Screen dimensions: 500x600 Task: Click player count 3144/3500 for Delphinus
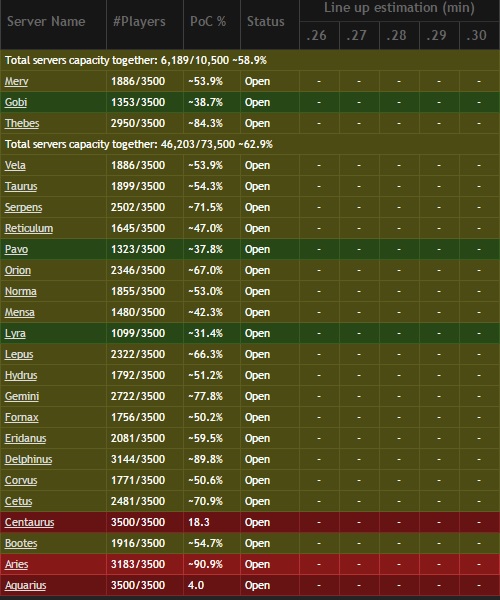coord(138,460)
